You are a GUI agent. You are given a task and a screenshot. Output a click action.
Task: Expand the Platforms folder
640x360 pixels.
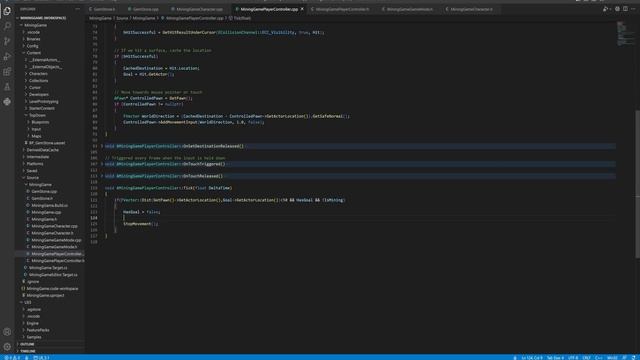35,164
